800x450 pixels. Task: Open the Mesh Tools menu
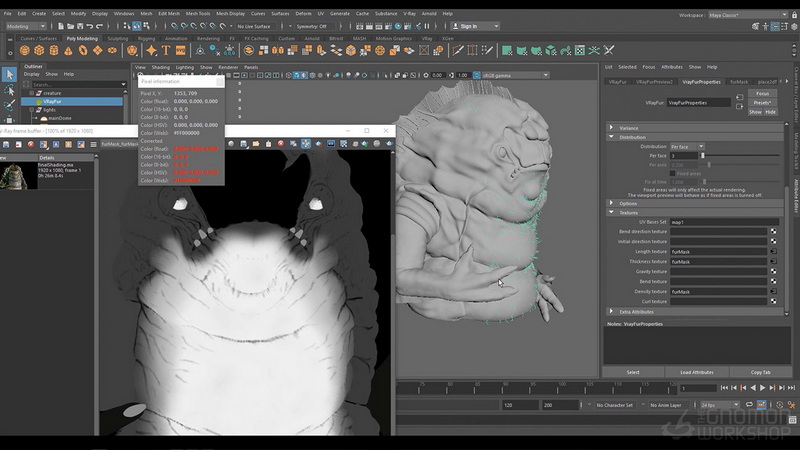click(197, 14)
